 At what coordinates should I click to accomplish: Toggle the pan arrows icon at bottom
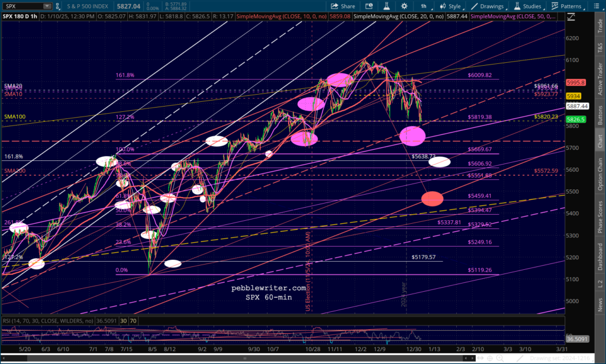pos(481,358)
